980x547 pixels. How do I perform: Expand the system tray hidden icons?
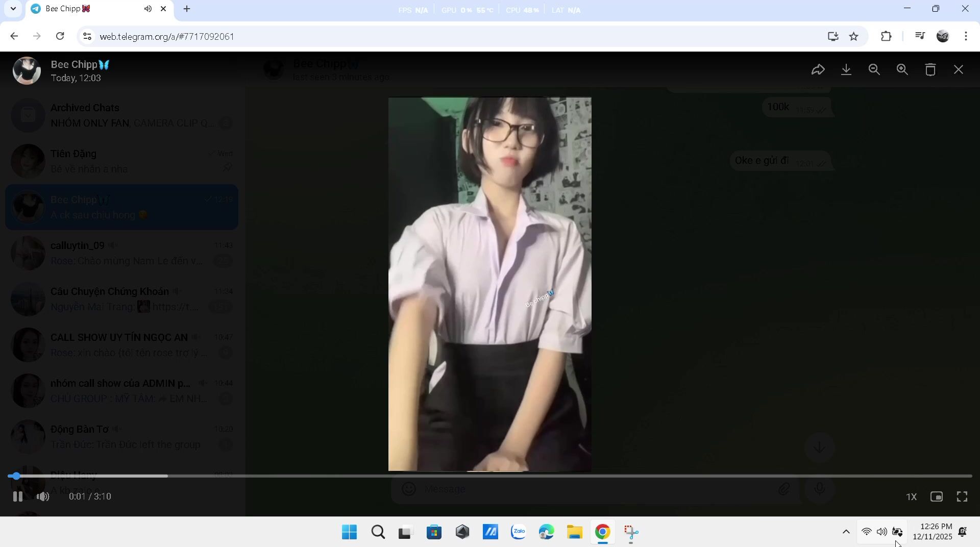pyautogui.click(x=846, y=532)
